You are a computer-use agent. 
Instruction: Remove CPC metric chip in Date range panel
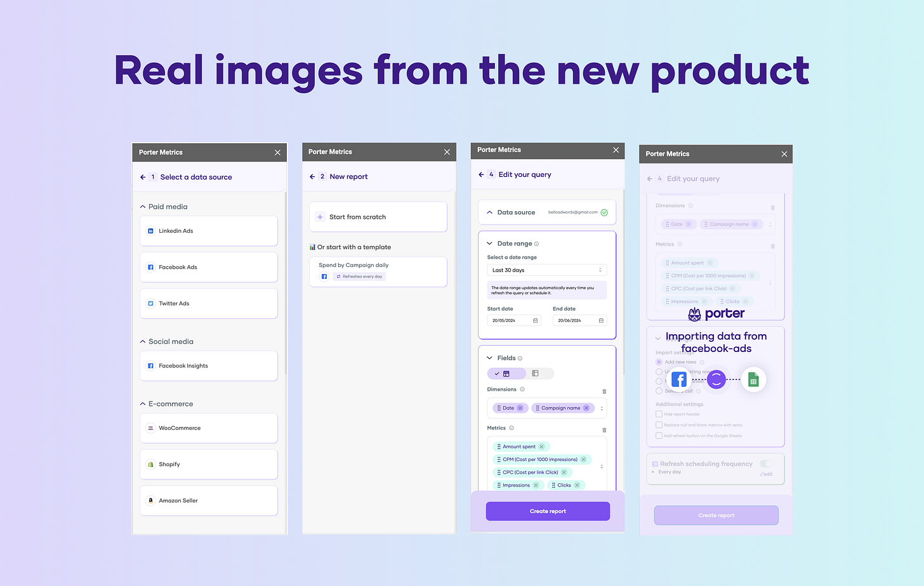(x=564, y=472)
